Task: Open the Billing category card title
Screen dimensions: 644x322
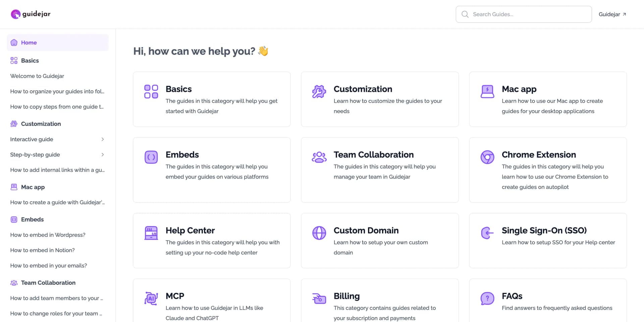Action: coord(346,296)
